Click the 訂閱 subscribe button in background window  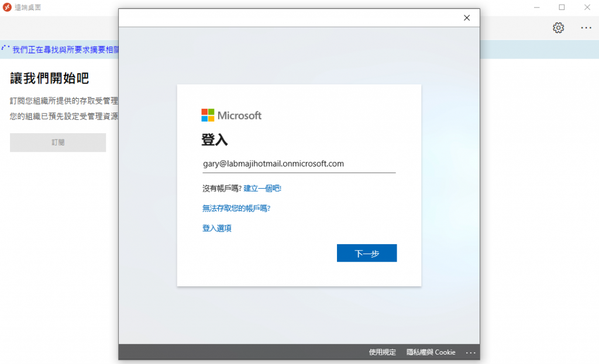(58, 143)
